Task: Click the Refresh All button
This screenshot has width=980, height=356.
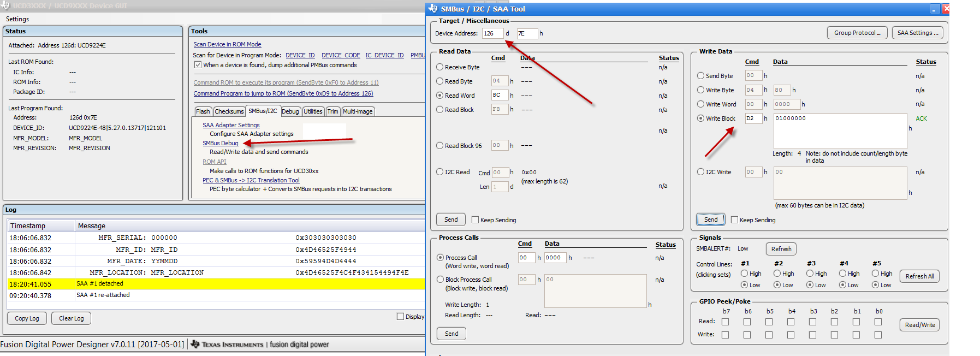Action: coord(919,276)
